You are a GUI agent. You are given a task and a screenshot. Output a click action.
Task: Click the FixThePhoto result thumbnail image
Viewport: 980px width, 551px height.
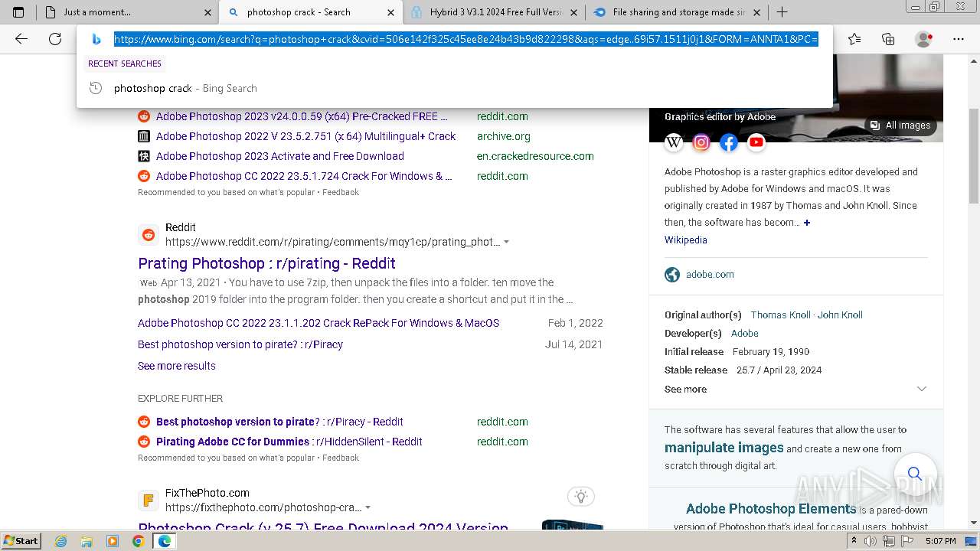point(573,525)
